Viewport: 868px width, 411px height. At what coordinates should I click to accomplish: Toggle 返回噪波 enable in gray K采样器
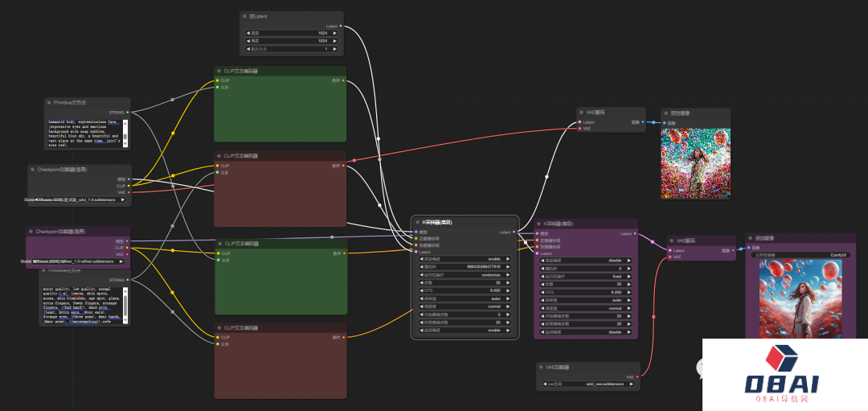pos(465,330)
